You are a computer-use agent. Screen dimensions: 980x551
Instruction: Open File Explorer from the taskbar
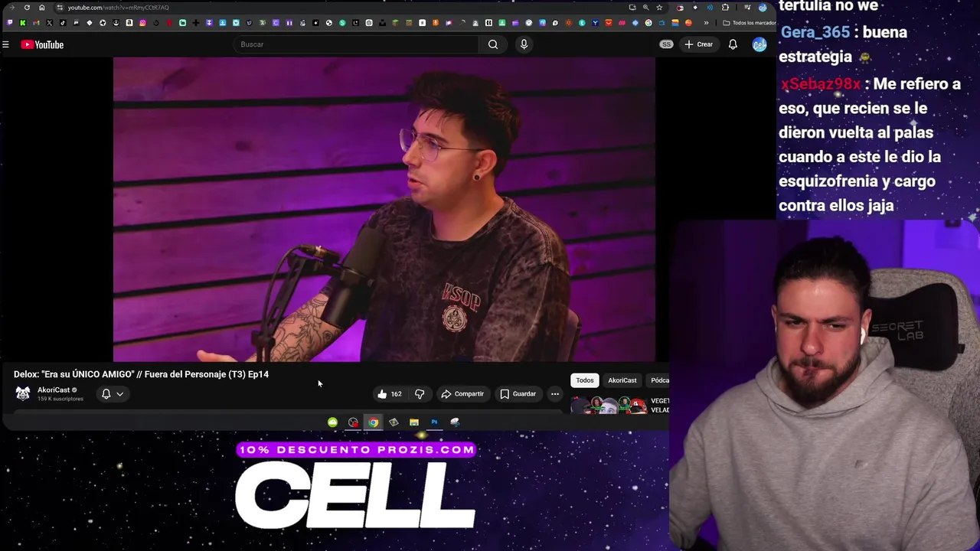(x=413, y=422)
